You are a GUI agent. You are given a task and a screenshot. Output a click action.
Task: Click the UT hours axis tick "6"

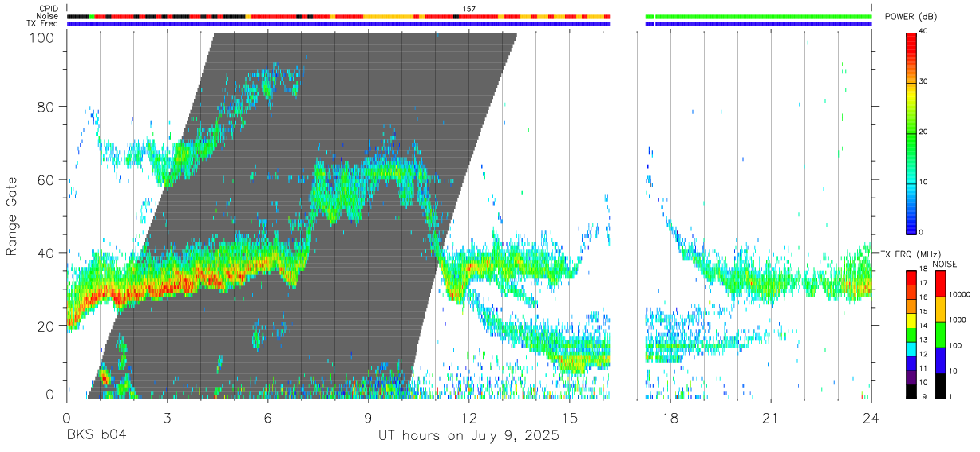coord(267,417)
